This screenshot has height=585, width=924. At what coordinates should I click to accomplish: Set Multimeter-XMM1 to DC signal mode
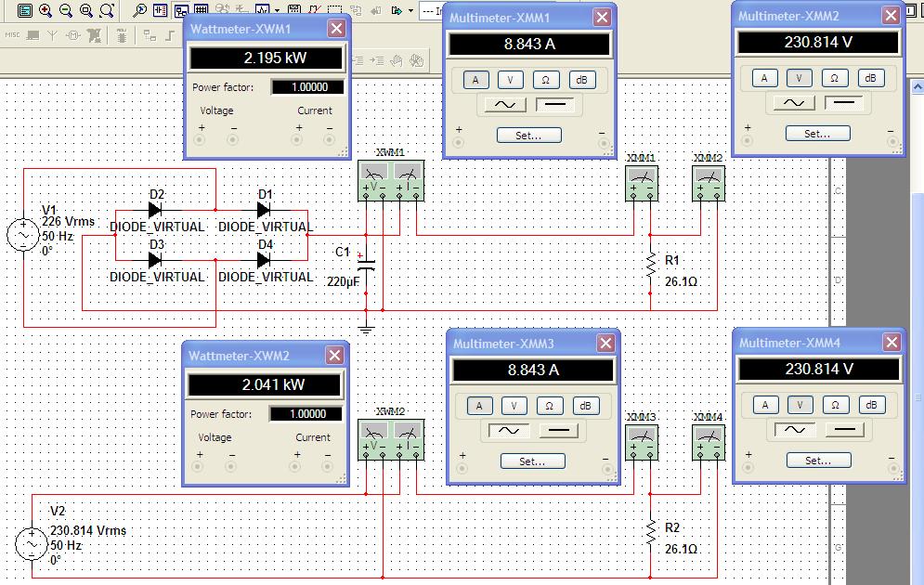coord(554,105)
